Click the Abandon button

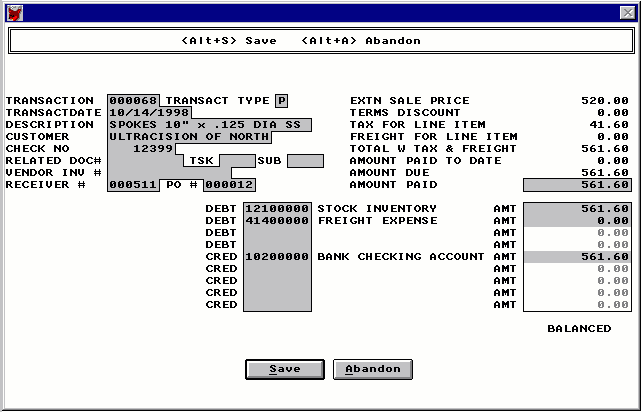(373, 369)
